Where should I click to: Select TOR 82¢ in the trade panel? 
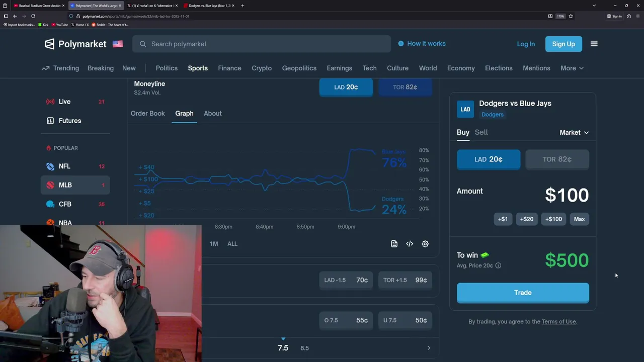pos(557,159)
